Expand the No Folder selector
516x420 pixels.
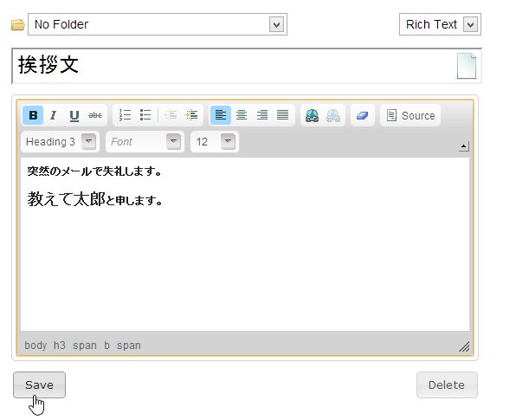click(x=158, y=24)
